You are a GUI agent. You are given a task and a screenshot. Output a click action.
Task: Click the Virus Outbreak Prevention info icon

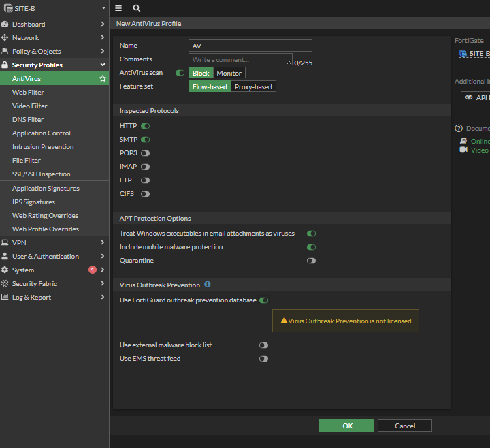208,285
